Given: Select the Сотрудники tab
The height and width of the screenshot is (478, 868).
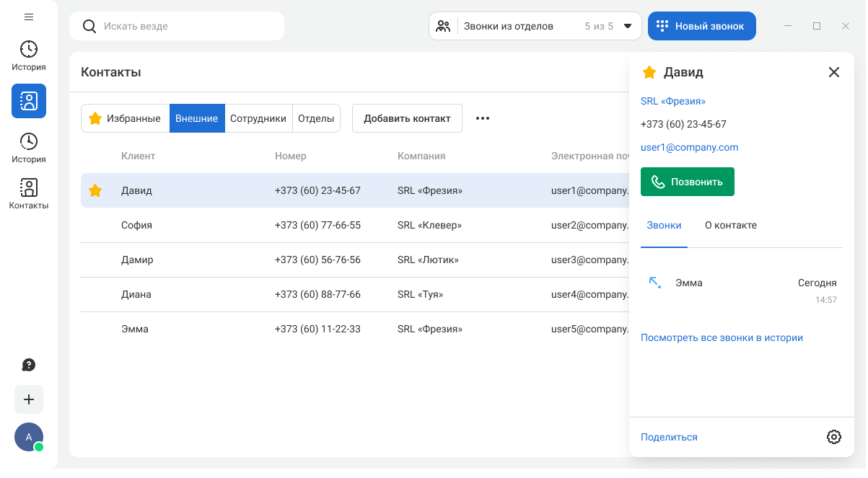Looking at the screenshot, I should (x=258, y=118).
